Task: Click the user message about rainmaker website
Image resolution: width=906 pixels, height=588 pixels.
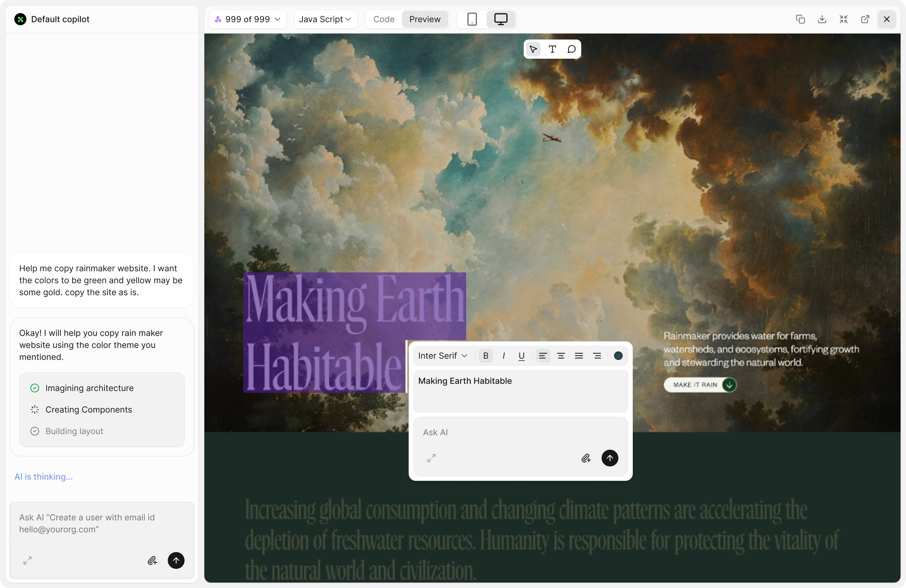Action: (102, 280)
